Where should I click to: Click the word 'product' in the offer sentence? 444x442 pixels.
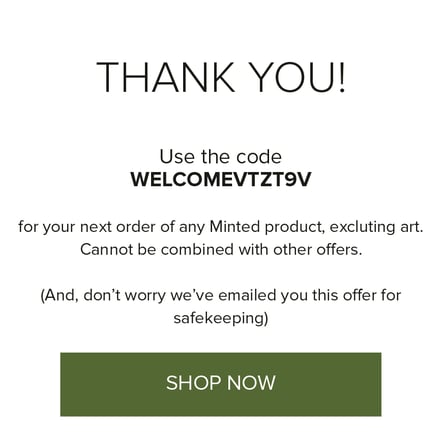pyautogui.click(x=295, y=228)
